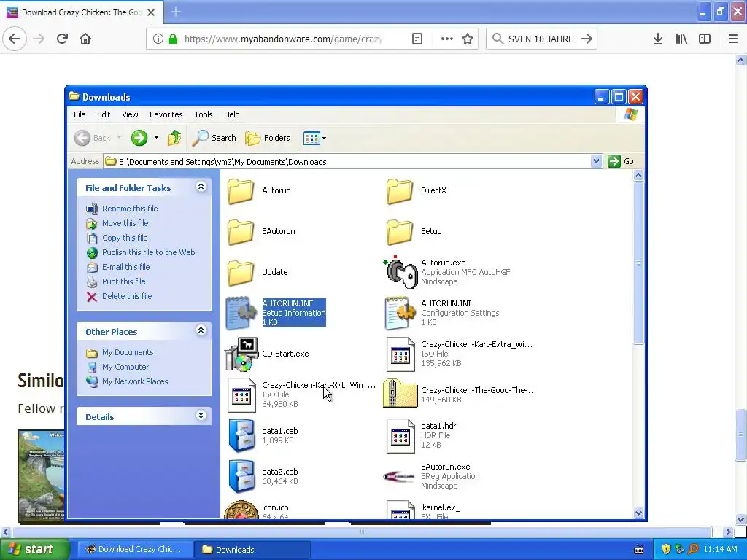This screenshot has width=747, height=560.
Task: Open the Edit menu
Action: (x=104, y=114)
